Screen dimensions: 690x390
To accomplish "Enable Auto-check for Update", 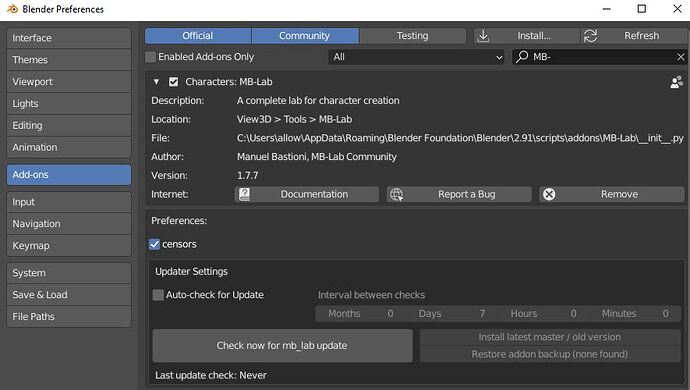I will (x=158, y=295).
